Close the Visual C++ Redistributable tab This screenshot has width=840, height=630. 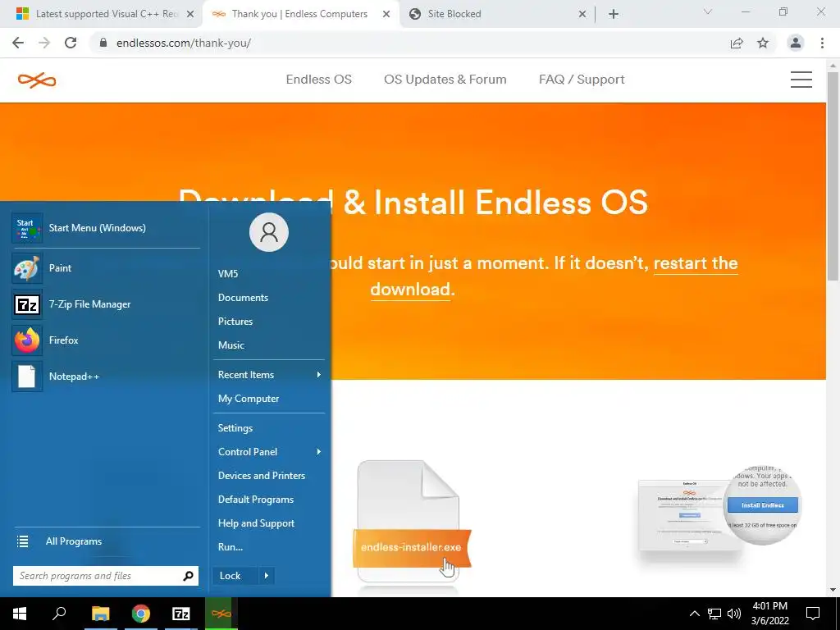tap(190, 15)
